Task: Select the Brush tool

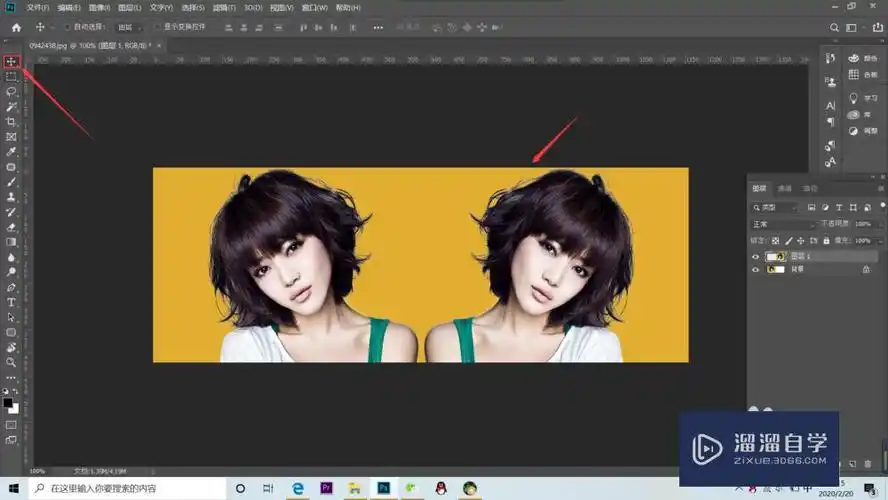Action: [11, 182]
